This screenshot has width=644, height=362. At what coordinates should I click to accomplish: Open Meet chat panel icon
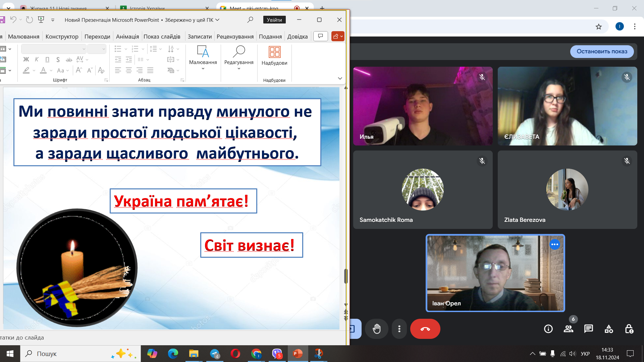[589, 329]
